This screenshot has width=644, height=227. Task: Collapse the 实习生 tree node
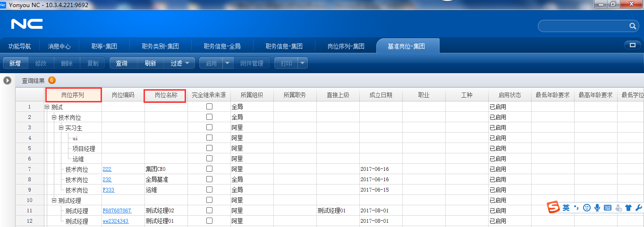coord(61,127)
